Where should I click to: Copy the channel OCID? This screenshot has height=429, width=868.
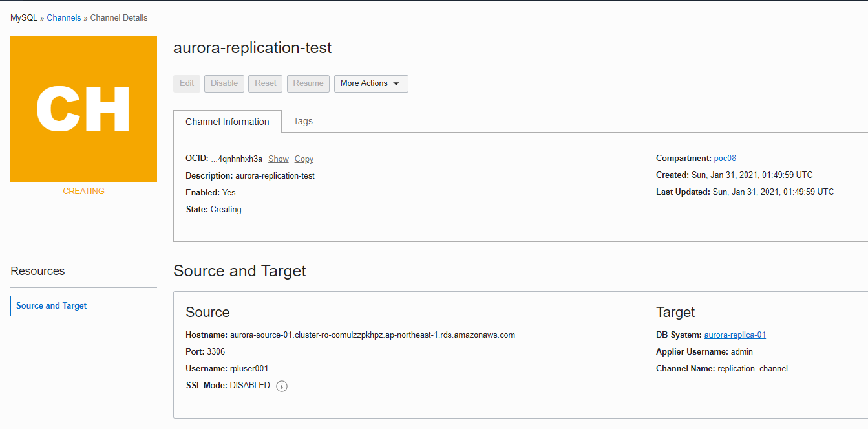(x=304, y=159)
